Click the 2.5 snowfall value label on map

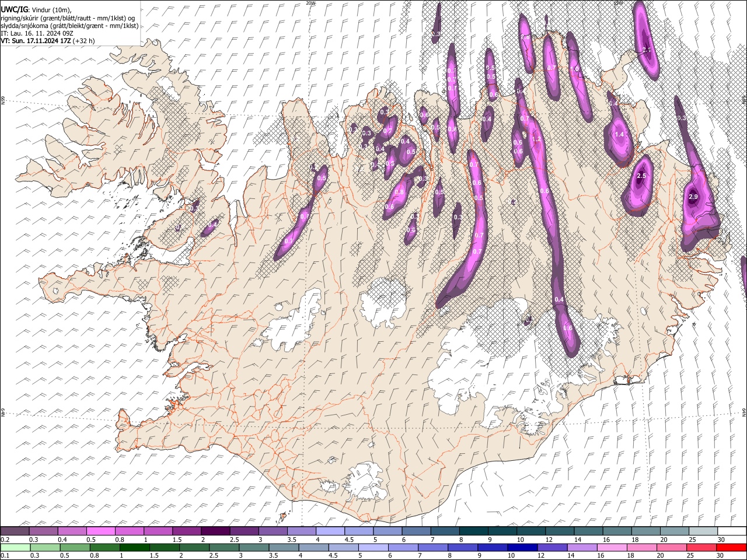click(x=642, y=176)
